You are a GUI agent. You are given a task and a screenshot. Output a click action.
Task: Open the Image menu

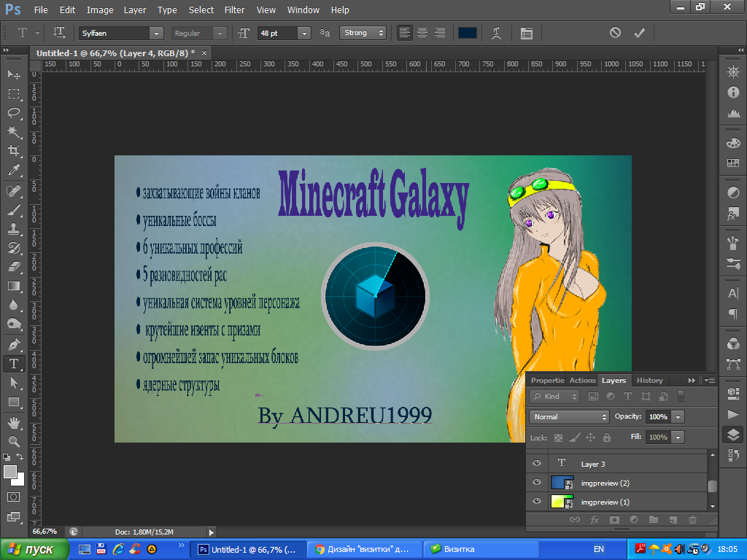[100, 10]
